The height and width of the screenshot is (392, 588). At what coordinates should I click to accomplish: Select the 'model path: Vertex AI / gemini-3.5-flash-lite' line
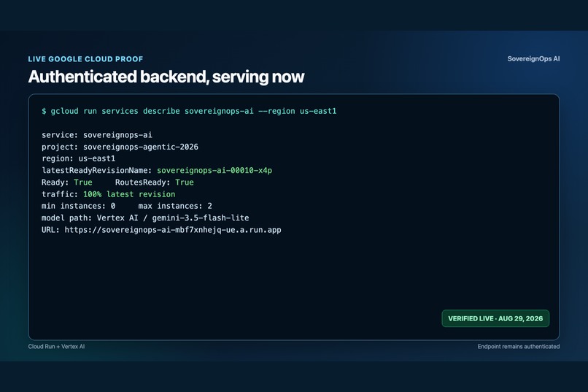pos(145,218)
